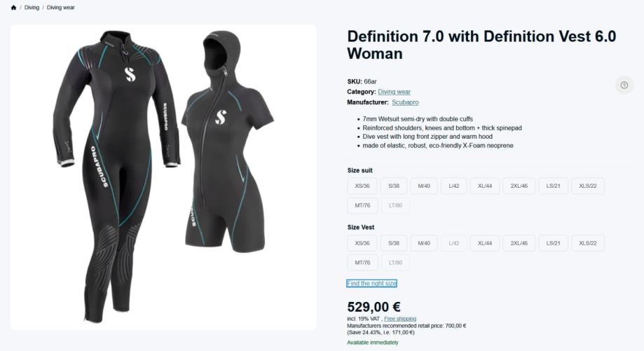644x351 pixels.
Task: Open the Find the right size link
Action: point(371,284)
